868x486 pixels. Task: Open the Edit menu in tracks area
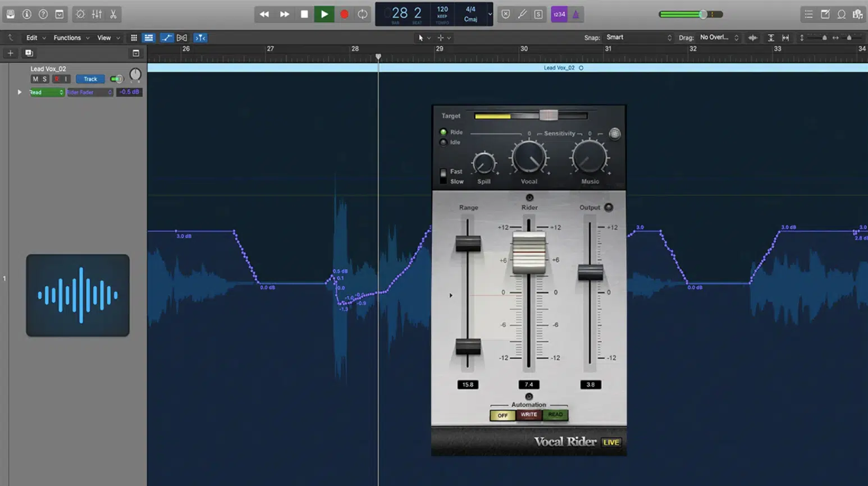click(x=35, y=38)
